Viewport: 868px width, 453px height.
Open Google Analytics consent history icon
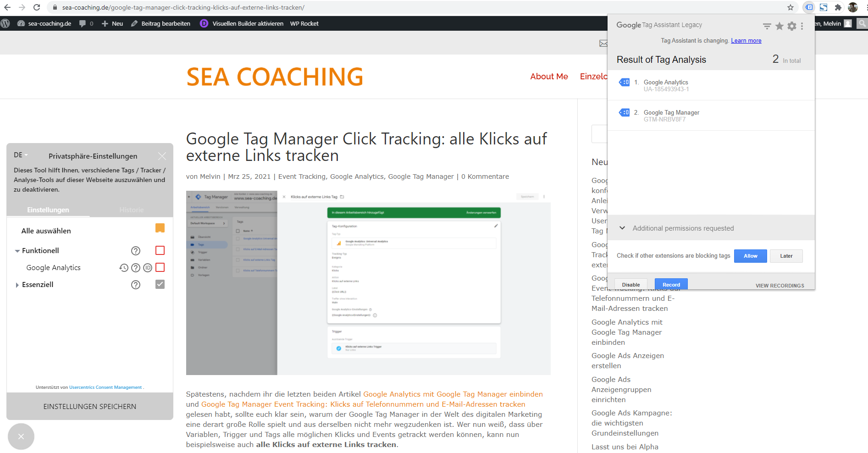coord(124,268)
